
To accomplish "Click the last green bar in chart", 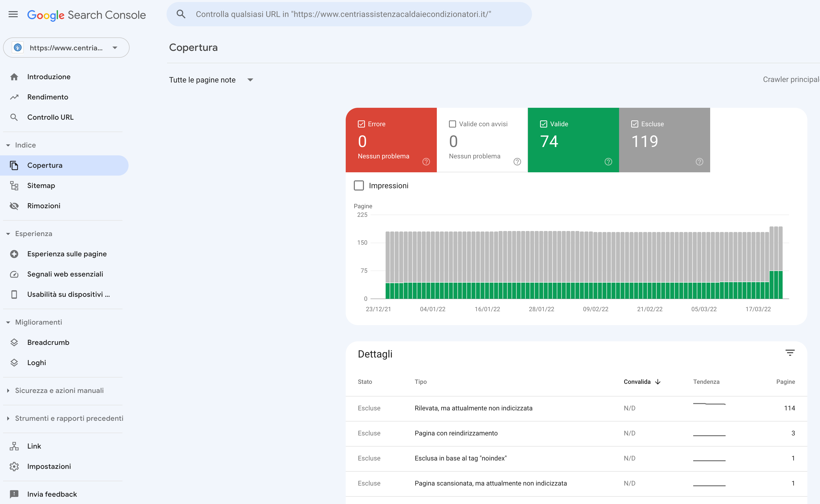I will point(780,285).
